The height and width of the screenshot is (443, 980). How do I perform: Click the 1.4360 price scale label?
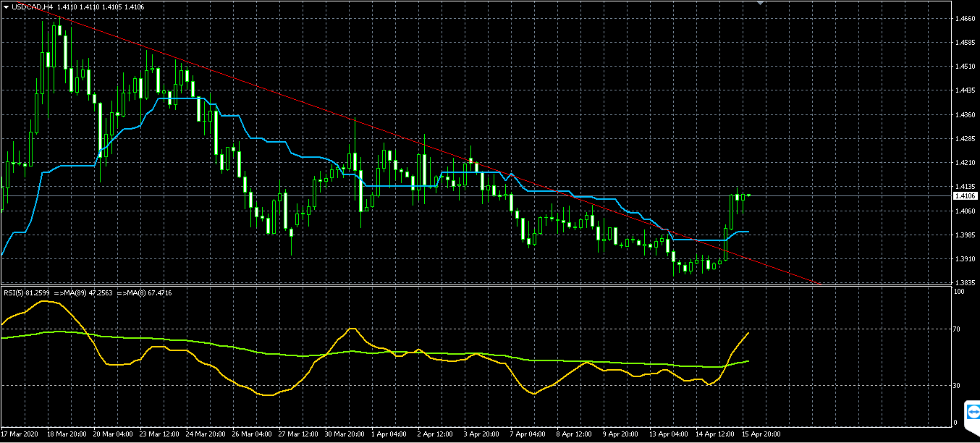pos(965,114)
